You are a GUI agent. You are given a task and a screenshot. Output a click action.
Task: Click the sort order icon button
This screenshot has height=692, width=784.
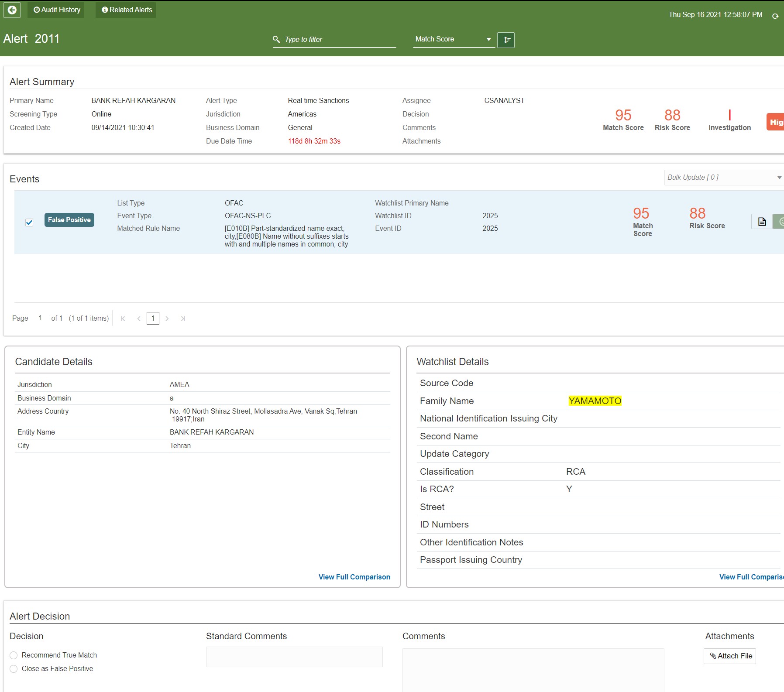505,40
